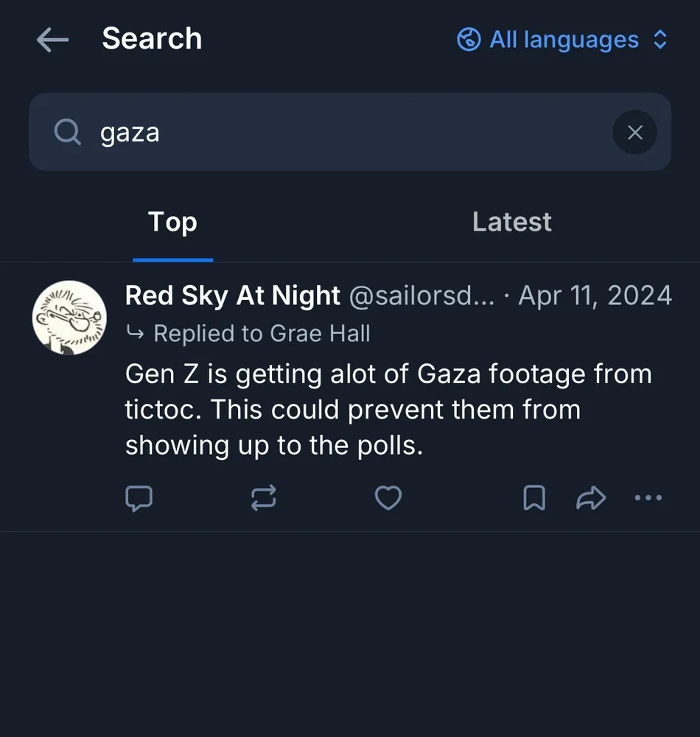Share the post using the arrow icon
Screen dimensions: 700x737
[590, 499]
